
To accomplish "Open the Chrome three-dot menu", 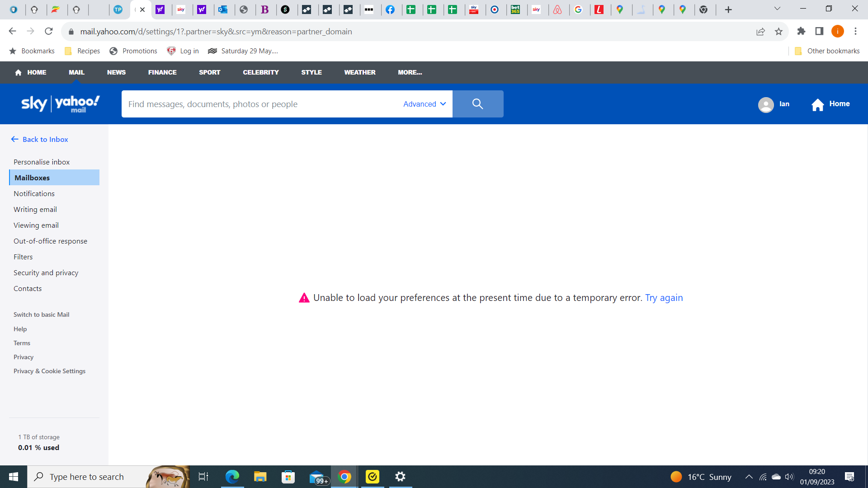I will (x=855, y=31).
